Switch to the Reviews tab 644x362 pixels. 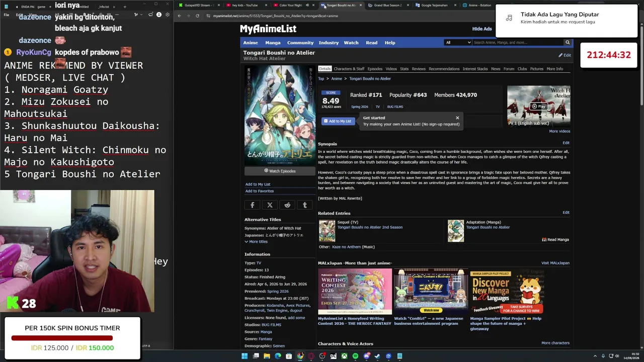click(x=419, y=69)
